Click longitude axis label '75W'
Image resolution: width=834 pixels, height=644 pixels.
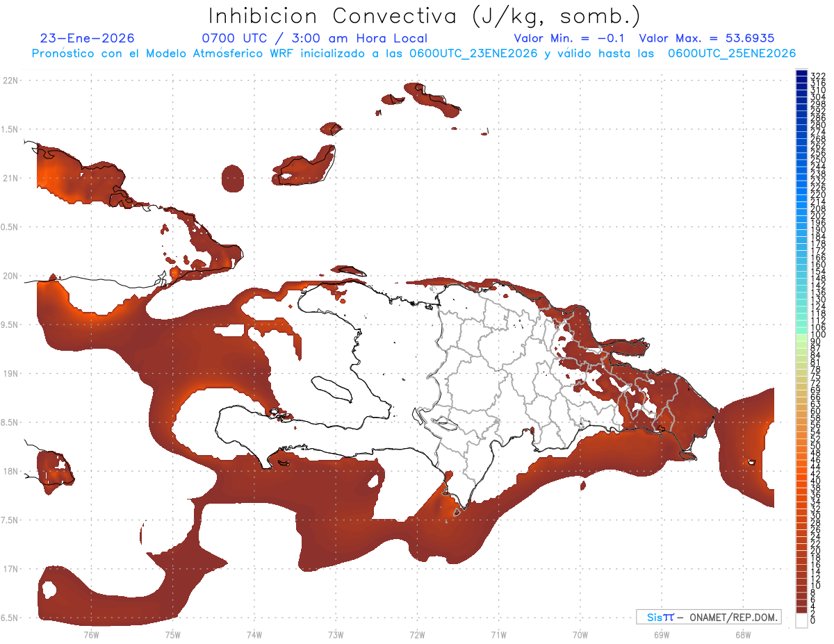(x=172, y=634)
